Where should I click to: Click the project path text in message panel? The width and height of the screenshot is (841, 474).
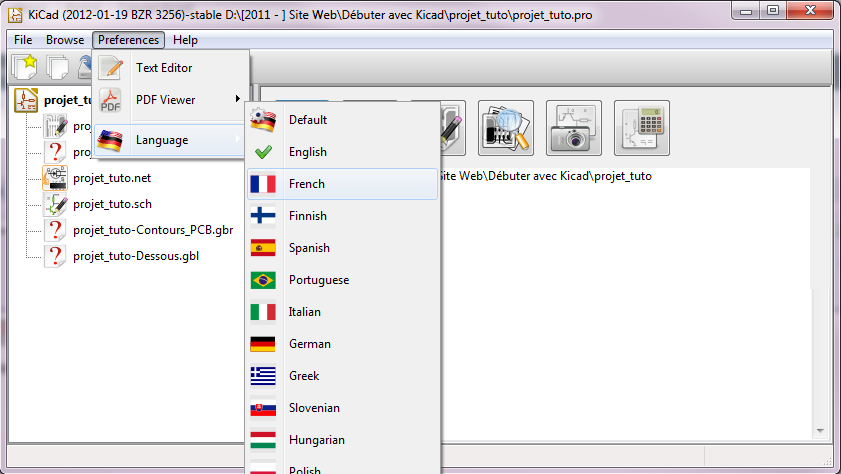pyautogui.click(x=545, y=176)
